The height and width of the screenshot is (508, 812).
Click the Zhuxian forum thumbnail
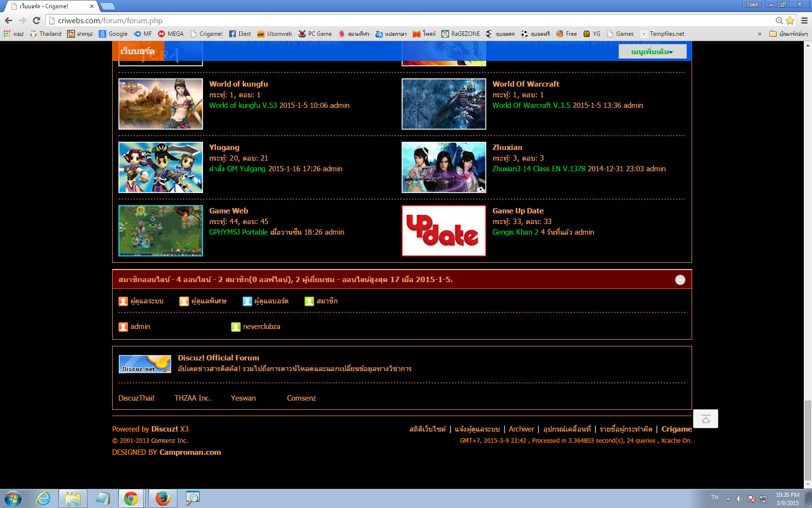[x=444, y=167]
